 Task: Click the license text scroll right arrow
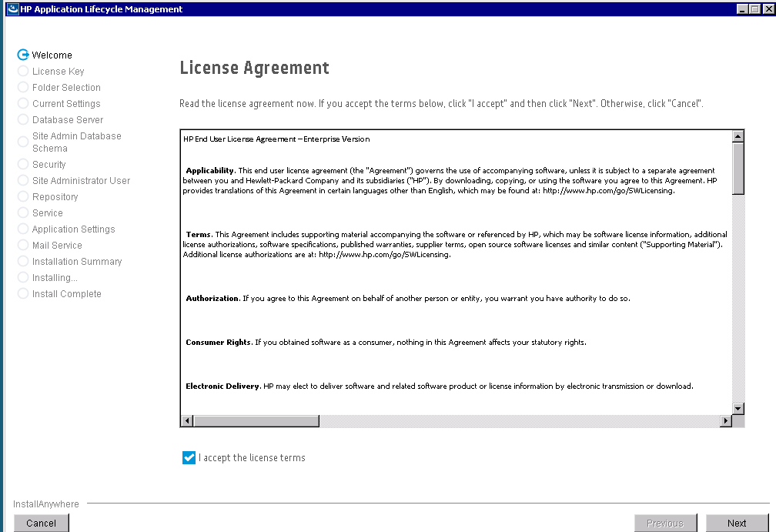725,421
